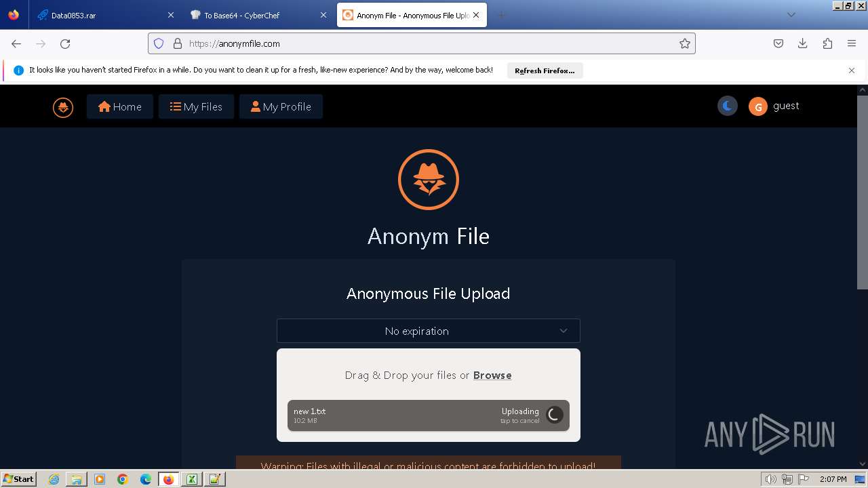The height and width of the screenshot is (488, 868).
Task: Click the Uploading status text
Action: point(520,411)
